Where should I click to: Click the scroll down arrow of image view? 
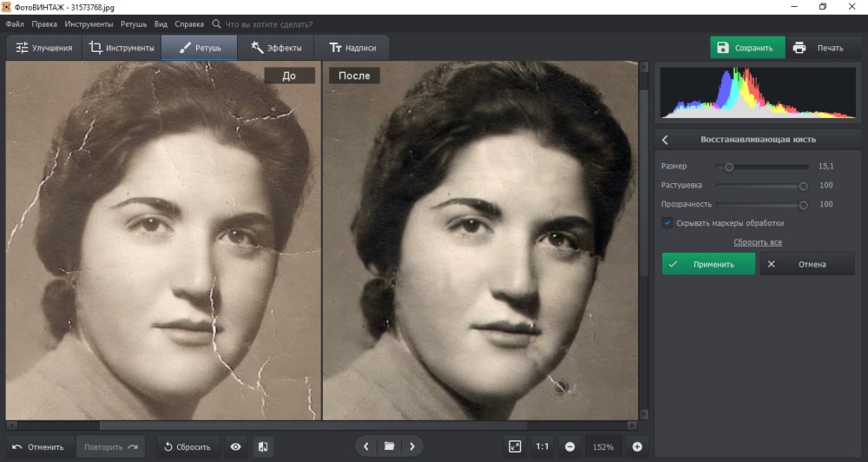(x=643, y=414)
